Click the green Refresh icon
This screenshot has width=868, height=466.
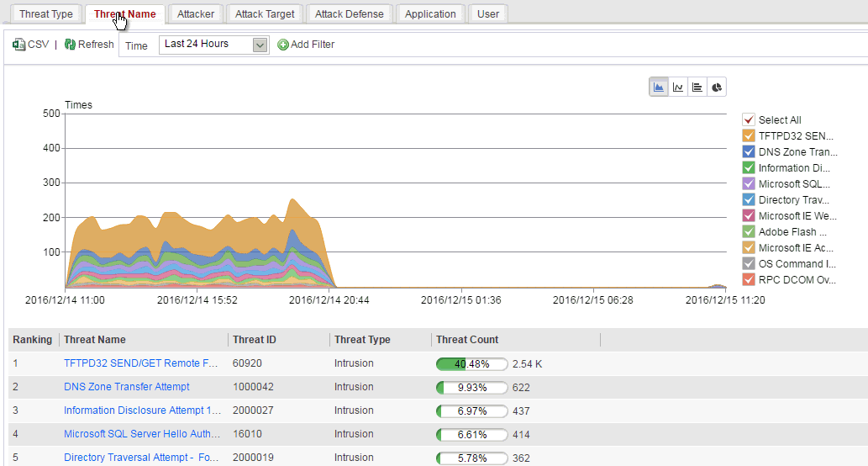point(70,45)
